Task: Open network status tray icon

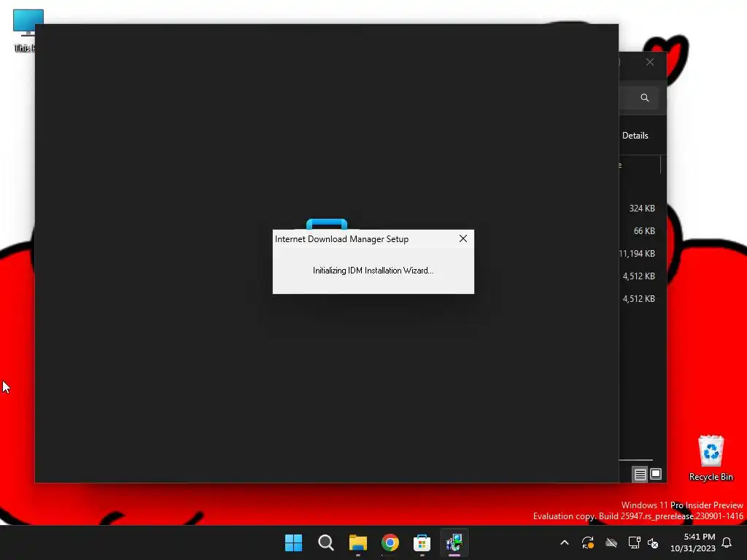Action: click(x=634, y=542)
